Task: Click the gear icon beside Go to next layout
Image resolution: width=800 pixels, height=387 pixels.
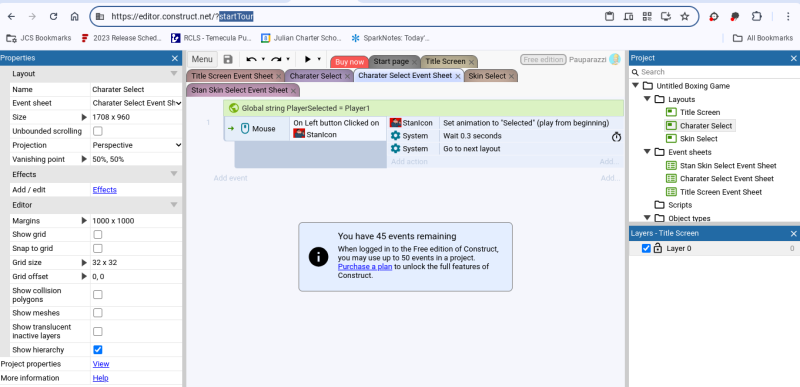Action: [395, 149]
